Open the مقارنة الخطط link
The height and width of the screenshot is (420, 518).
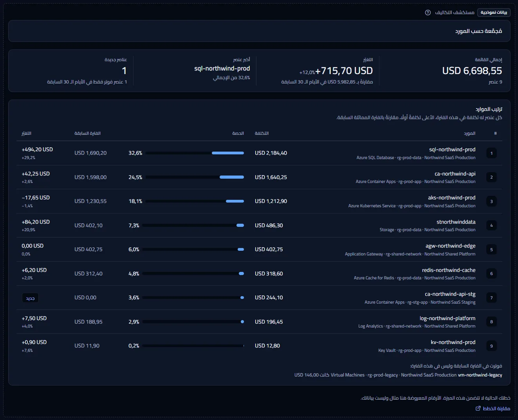[x=493, y=408]
